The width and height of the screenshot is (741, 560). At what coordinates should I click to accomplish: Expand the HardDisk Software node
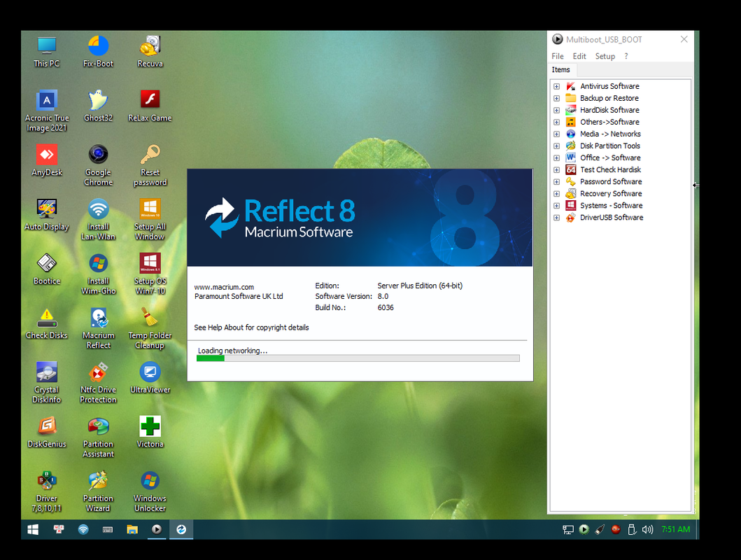coord(557,110)
